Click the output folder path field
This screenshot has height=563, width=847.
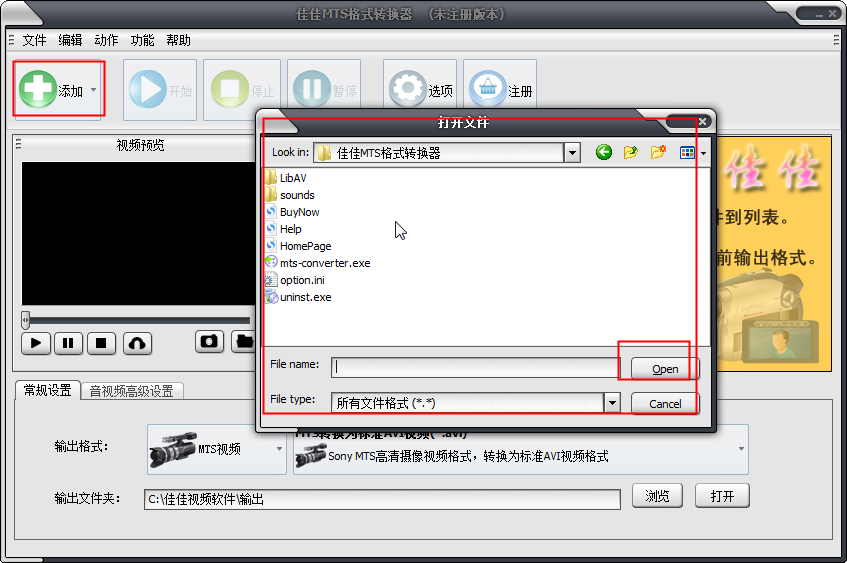pyautogui.click(x=382, y=499)
